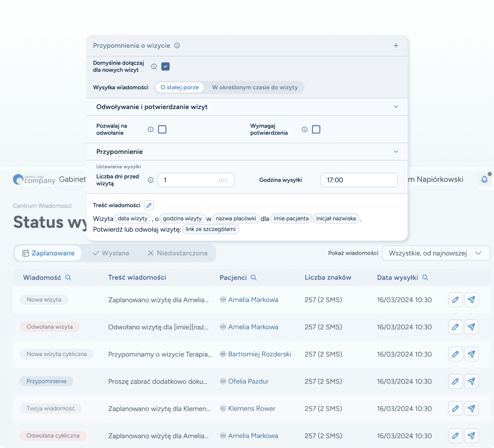Enable Pozwalaj na odwołanie

pos(162,129)
